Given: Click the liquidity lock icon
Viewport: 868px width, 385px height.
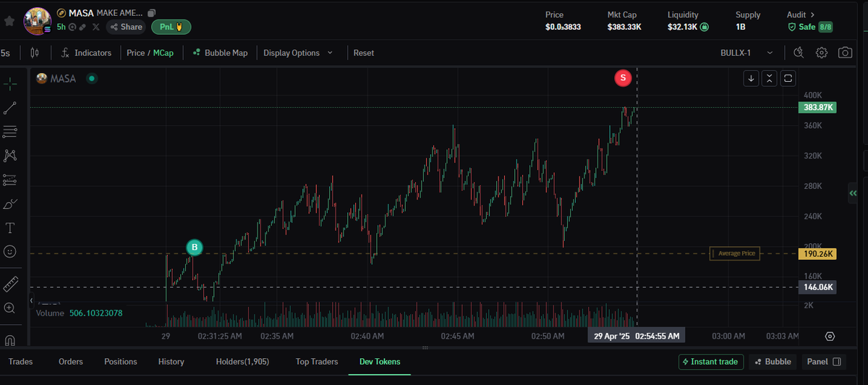Looking at the screenshot, I should [705, 27].
